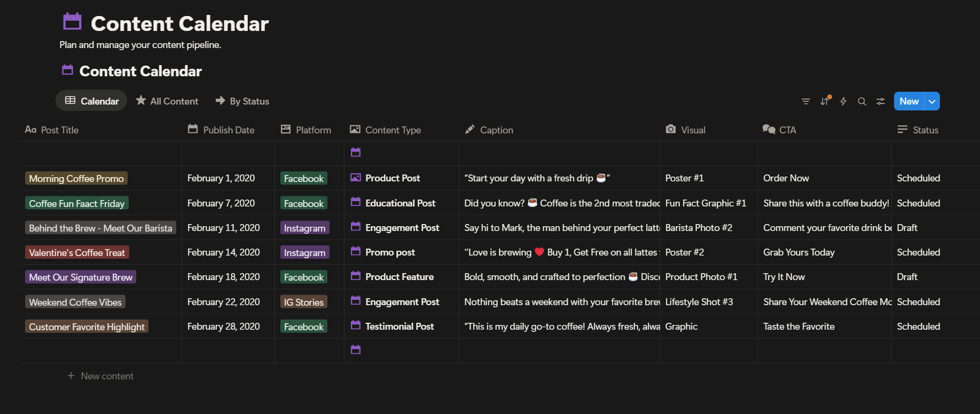Click the large purple calendar page icon
Image resolution: width=980 pixels, height=414 pixels.
tap(72, 22)
